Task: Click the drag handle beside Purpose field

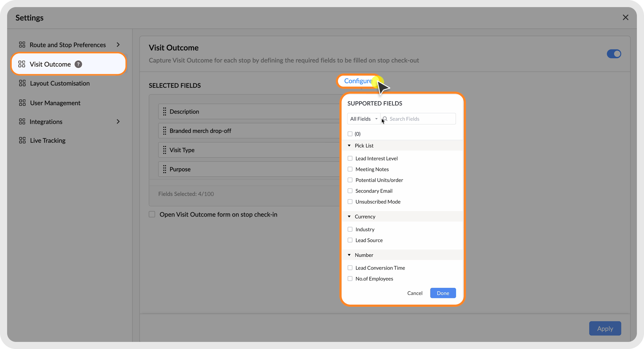Action: [x=165, y=169]
